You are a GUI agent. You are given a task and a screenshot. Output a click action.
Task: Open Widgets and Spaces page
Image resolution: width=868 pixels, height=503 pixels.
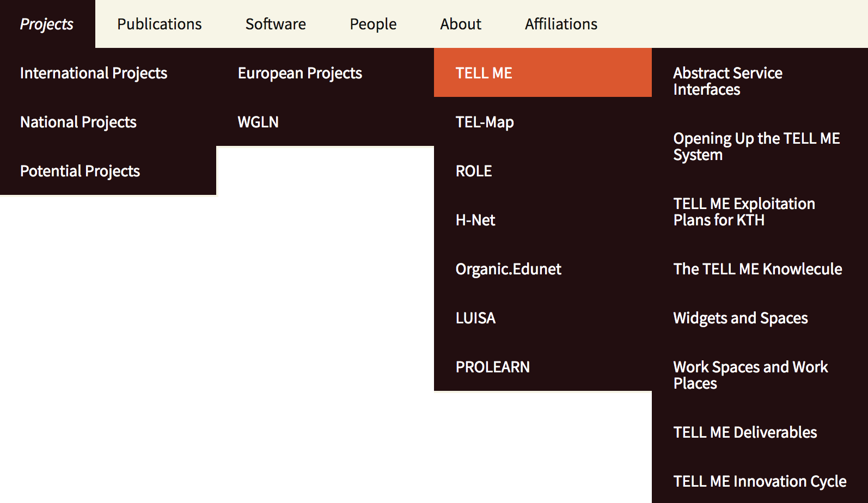coord(741,318)
